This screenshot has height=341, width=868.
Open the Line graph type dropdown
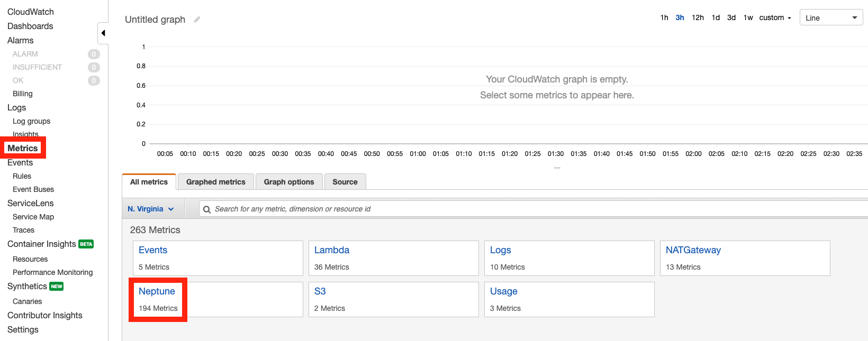[831, 17]
